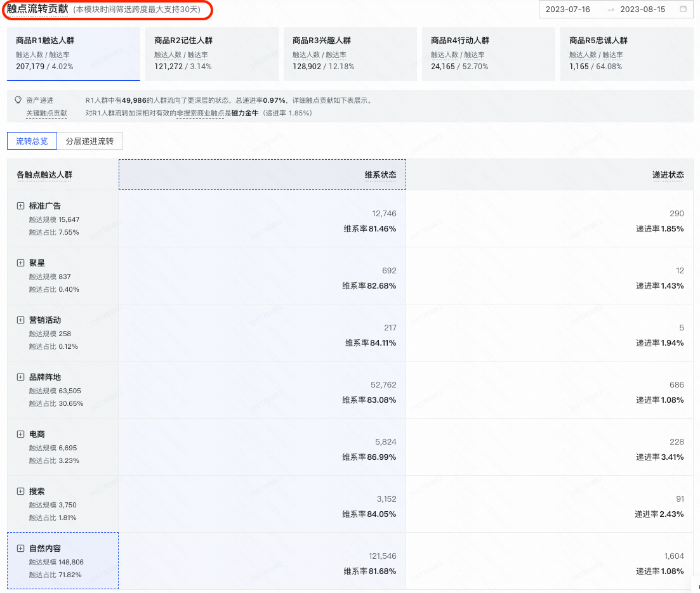Open the 商品R4行动人群 card
700x593 pixels.
pyautogui.click(x=489, y=53)
